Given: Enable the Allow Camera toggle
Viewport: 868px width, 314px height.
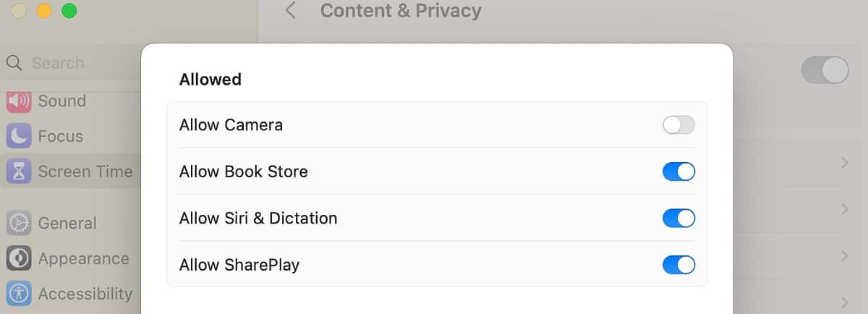Looking at the screenshot, I should pos(678,125).
